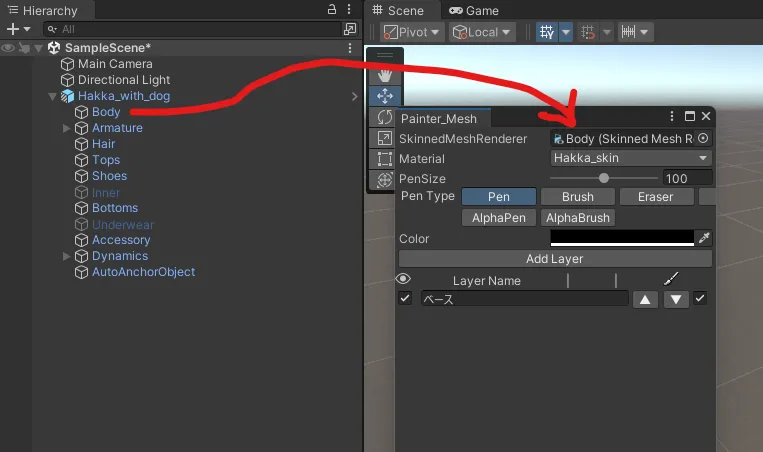Focus the Hierarchy search field
The height and width of the screenshot is (452, 763).
(192, 29)
